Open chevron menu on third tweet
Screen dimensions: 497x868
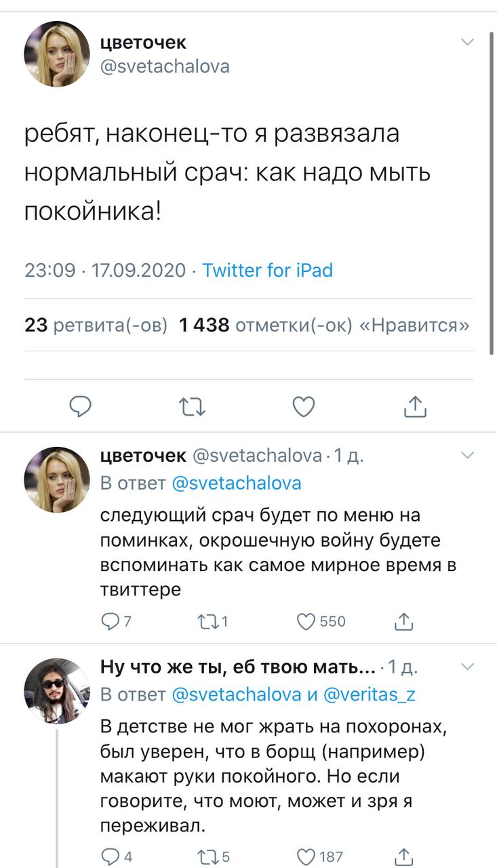tap(467, 667)
